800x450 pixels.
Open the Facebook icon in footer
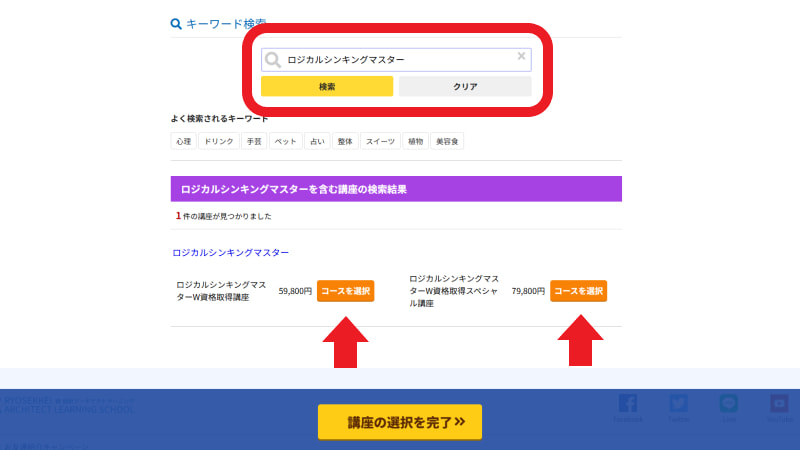coord(628,403)
